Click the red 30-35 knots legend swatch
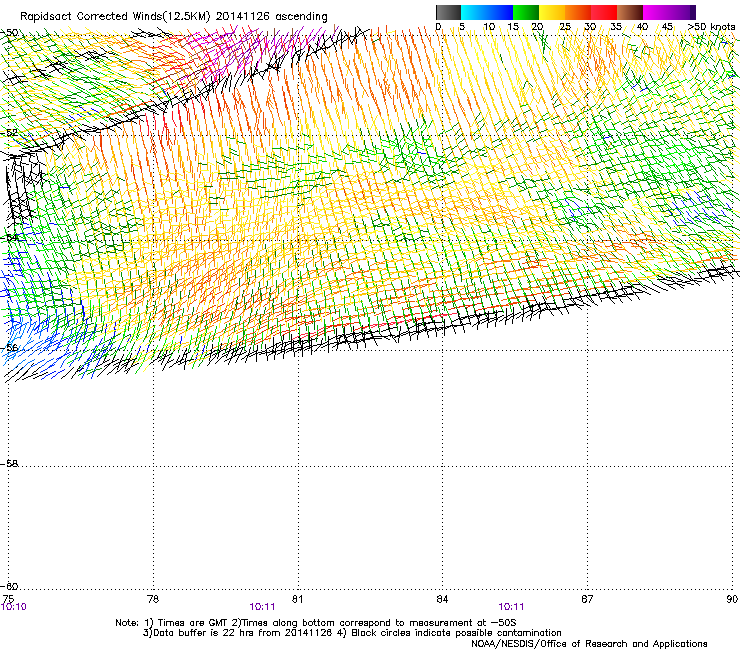The height and width of the screenshot is (650, 740). [x=604, y=12]
